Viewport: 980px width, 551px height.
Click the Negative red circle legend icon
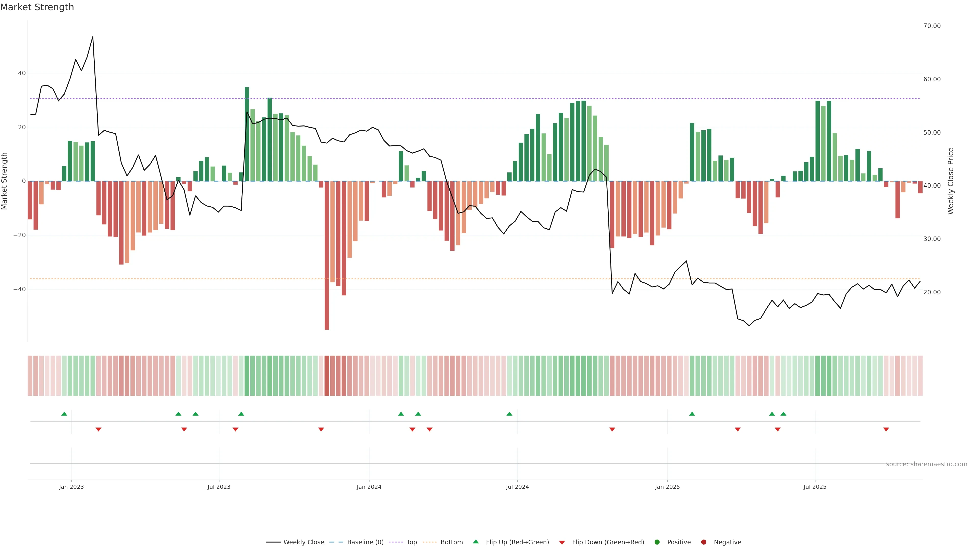[x=703, y=542]
